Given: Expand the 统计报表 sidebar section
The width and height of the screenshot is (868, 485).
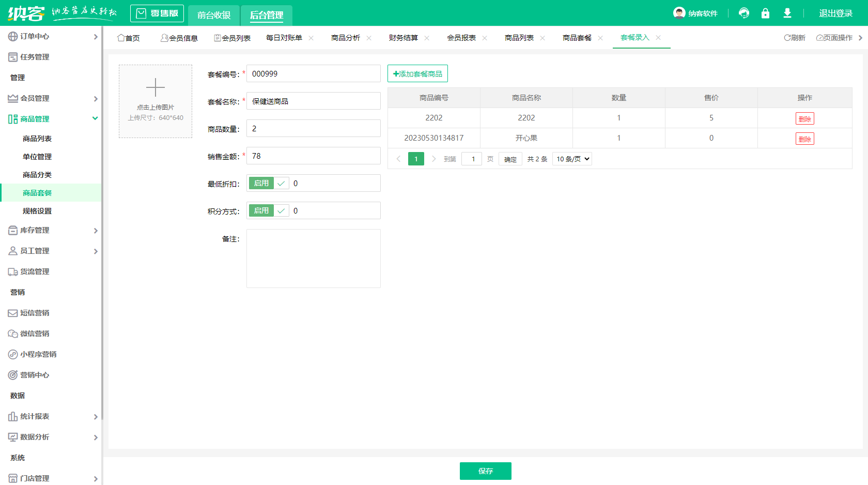Looking at the screenshot, I should click(x=34, y=416).
